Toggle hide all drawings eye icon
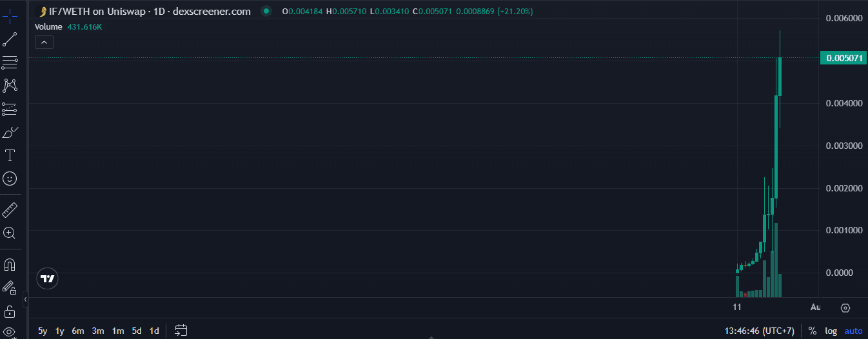Viewport: 868px width, 339px height. 10,332
